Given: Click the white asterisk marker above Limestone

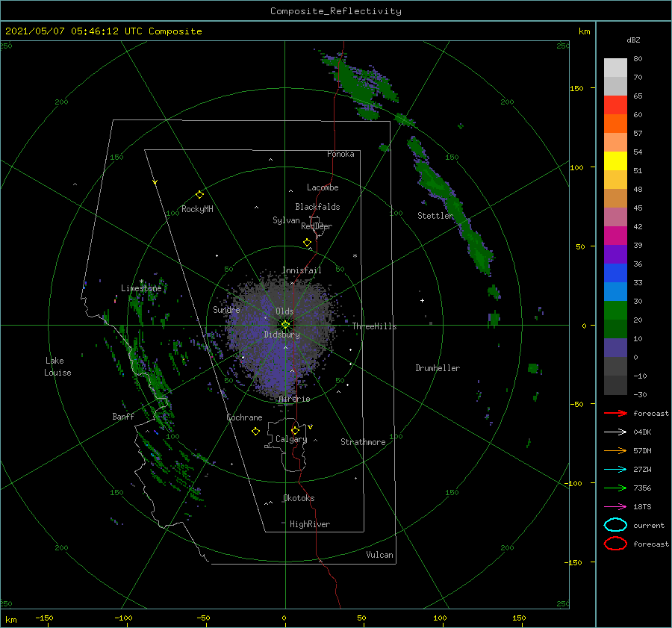Looking at the screenshot, I should pyautogui.click(x=141, y=282).
